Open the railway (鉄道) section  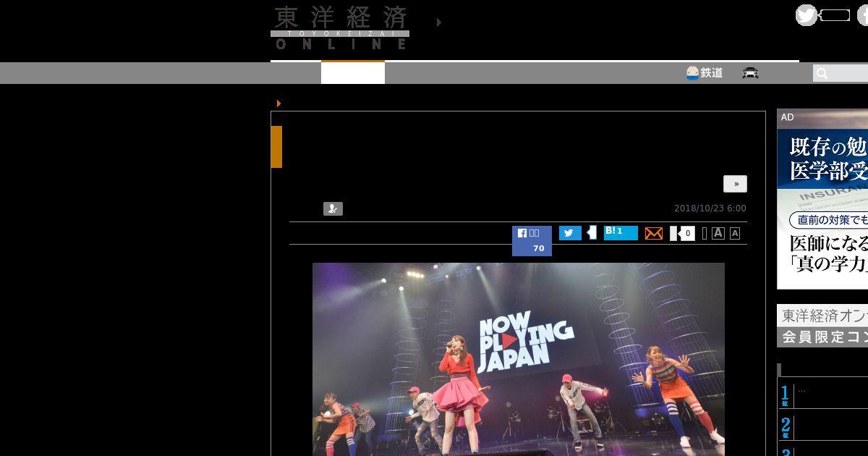[x=705, y=72]
